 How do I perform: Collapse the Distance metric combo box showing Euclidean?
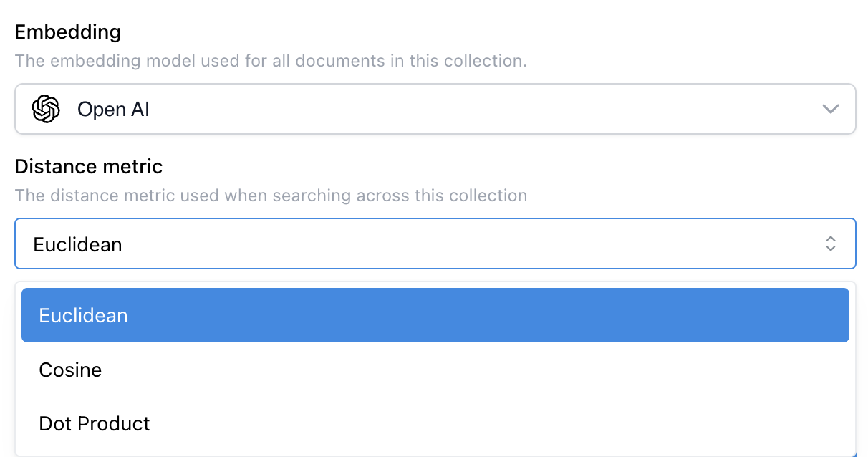point(435,244)
